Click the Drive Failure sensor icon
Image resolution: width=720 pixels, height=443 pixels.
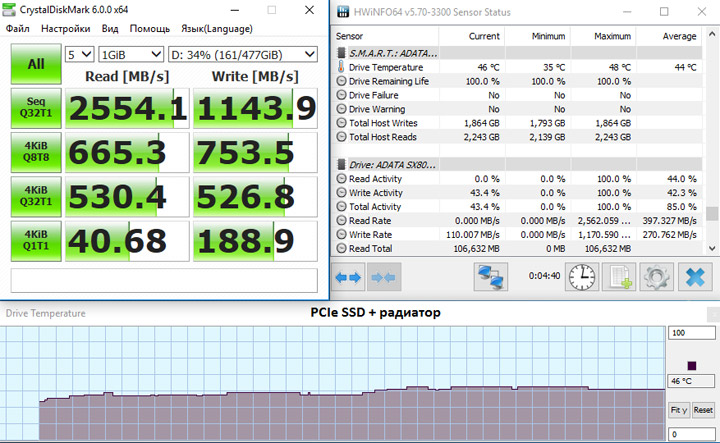341,95
